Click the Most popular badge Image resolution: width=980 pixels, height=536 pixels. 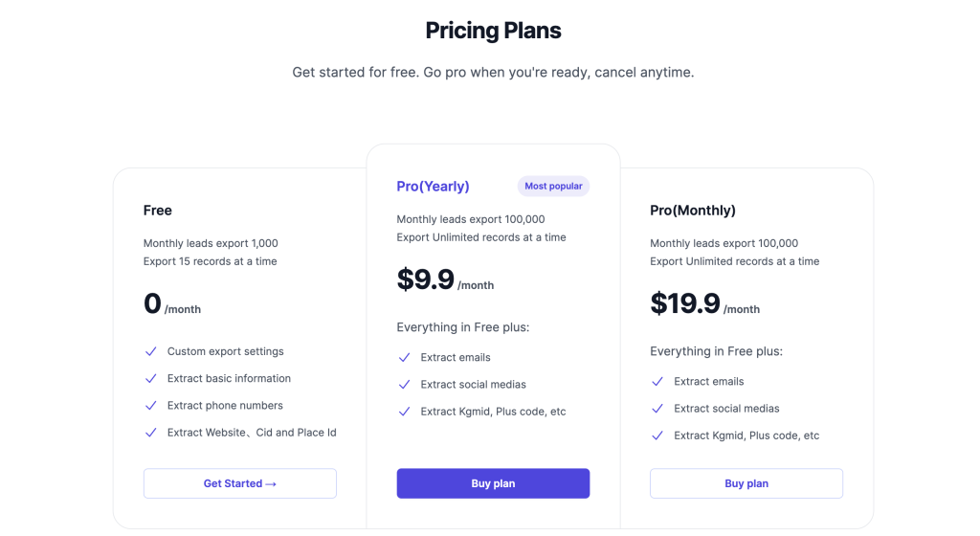553,186
